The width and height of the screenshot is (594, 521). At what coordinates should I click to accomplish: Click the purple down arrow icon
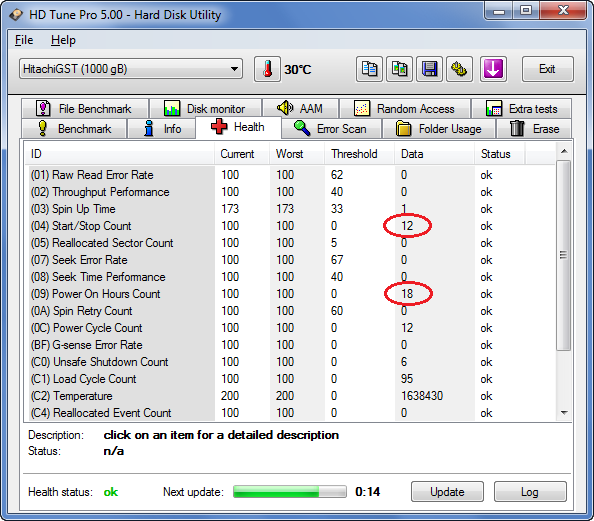(493, 69)
